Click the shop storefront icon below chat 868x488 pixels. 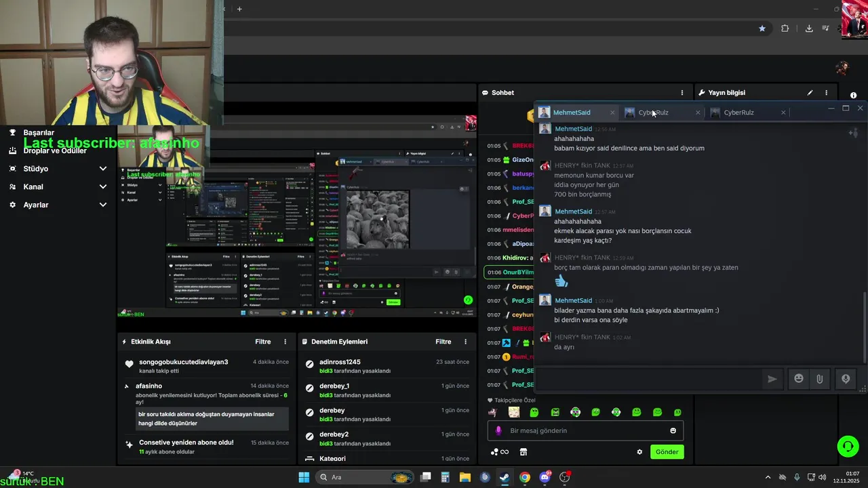523,452
